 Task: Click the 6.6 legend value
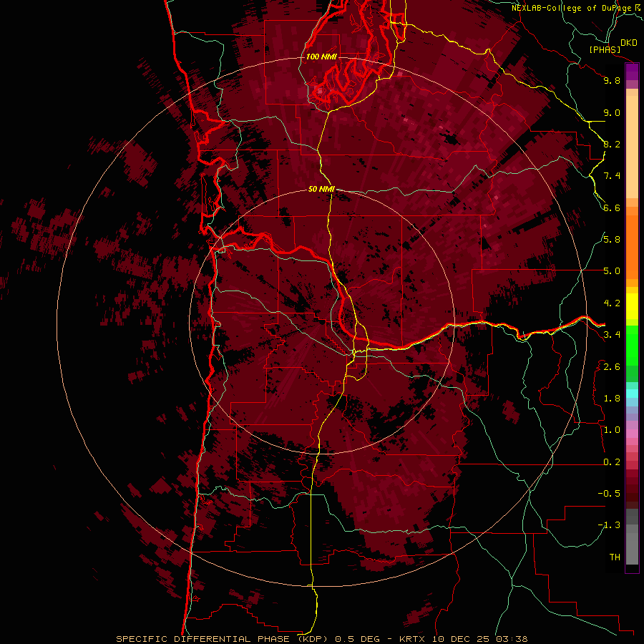tap(612, 208)
